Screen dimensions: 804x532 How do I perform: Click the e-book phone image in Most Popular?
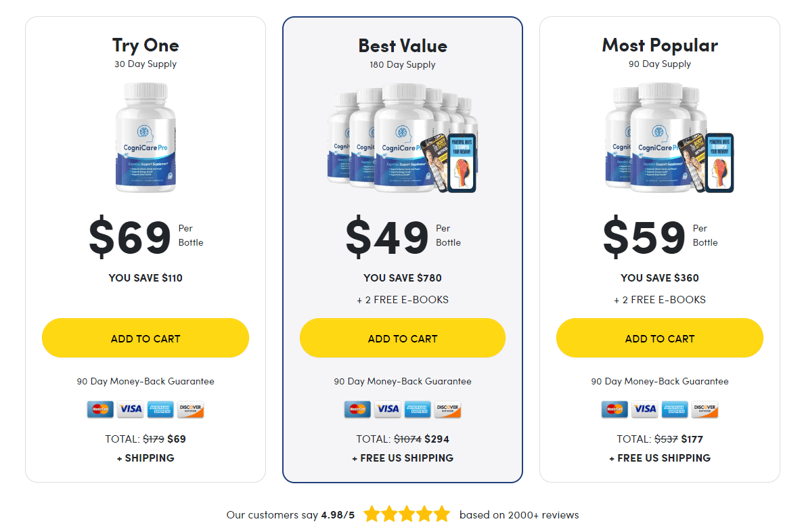click(719, 162)
